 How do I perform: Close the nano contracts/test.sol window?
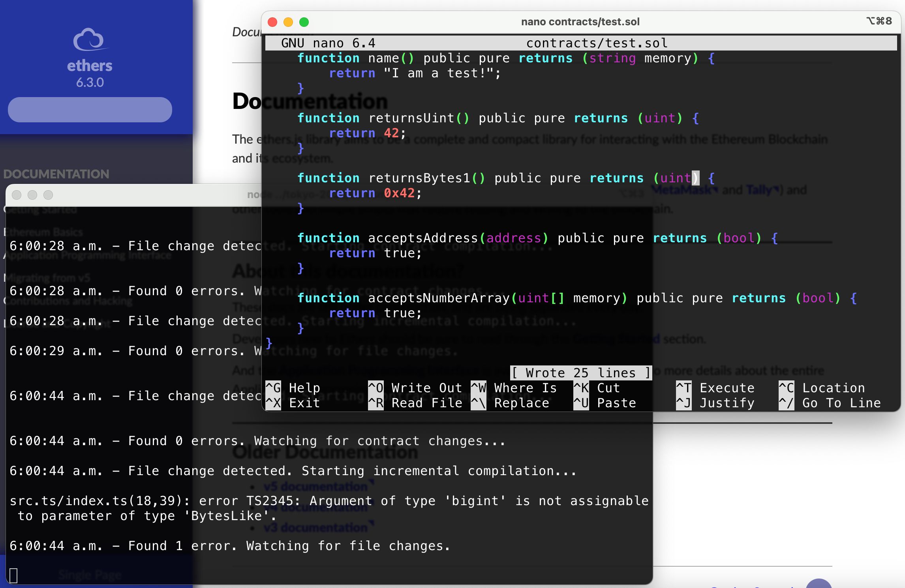coord(272,22)
